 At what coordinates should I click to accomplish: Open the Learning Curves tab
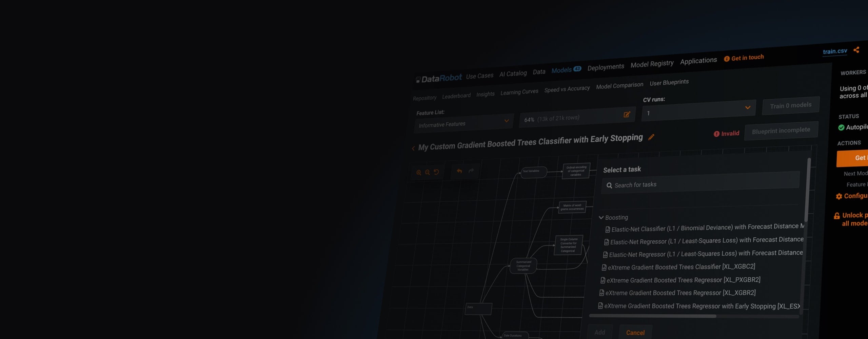(519, 92)
